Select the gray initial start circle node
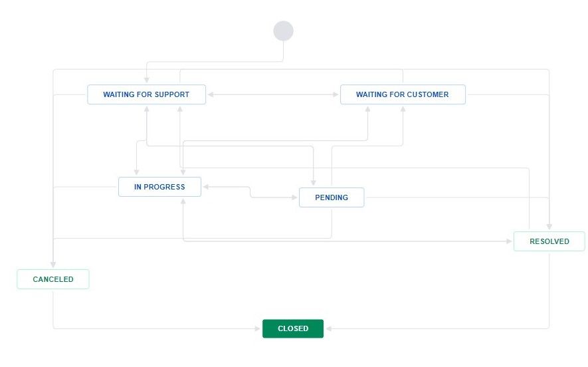The height and width of the screenshot is (367, 588). coord(283,31)
